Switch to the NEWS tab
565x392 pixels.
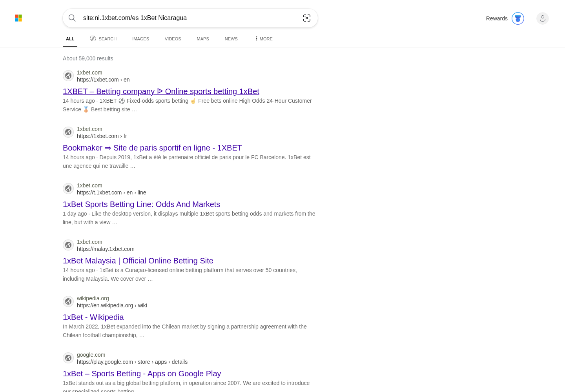(x=231, y=39)
